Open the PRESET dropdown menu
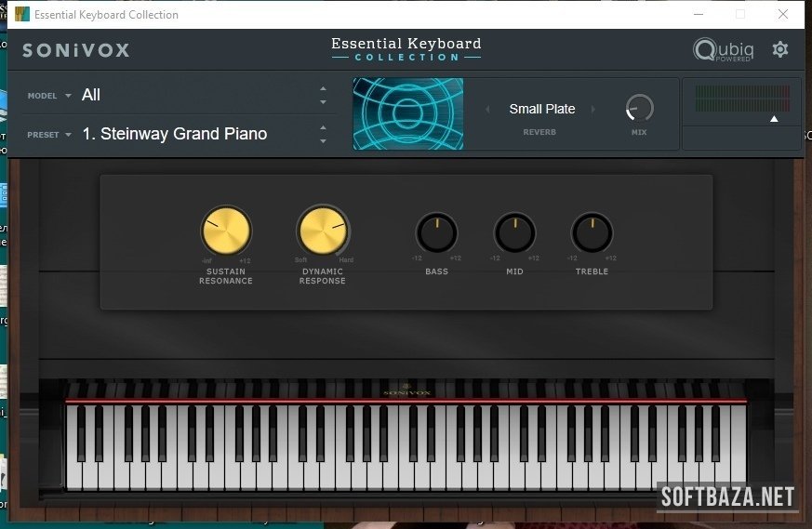This screenshot has width=812, height=529. click(x=50, y=135)
